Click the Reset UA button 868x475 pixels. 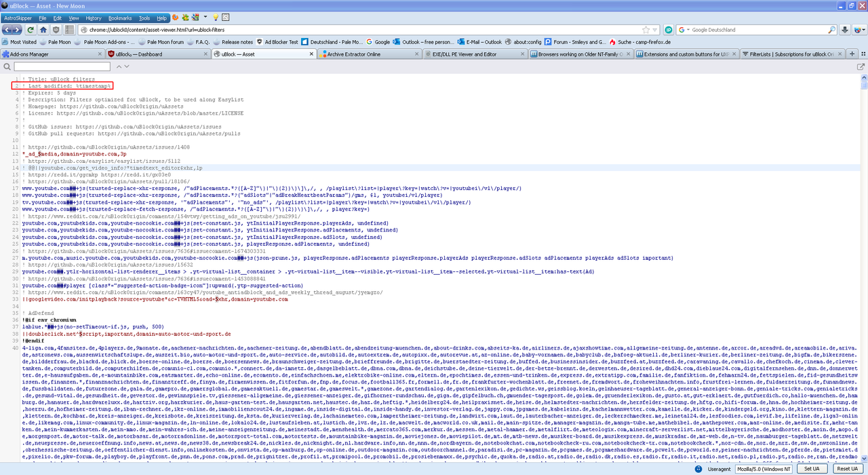tap(848, 469)
